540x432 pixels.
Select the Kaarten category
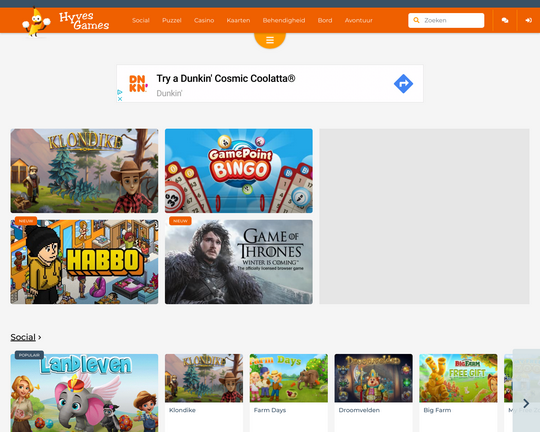coord(238,20)
